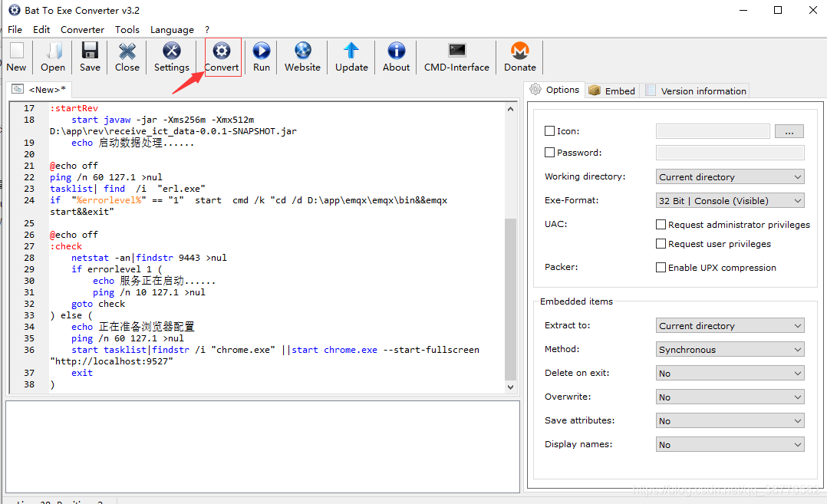Open the Settings toolbar icon

pyautogui.click(x=171, y=51)
